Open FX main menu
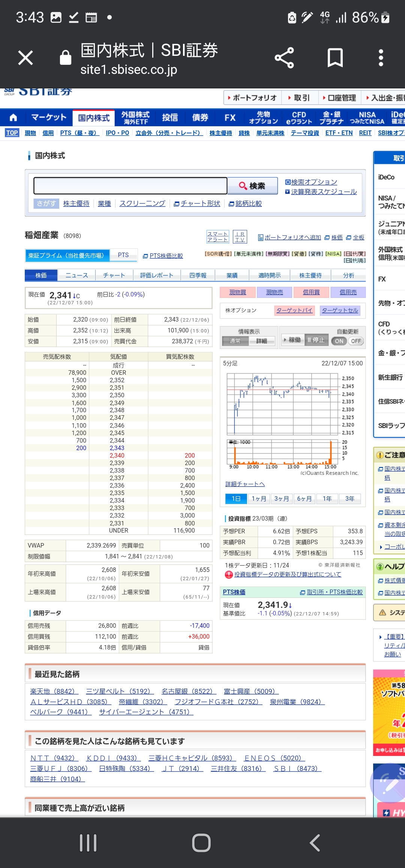The image size is (405, 868). 230,118
